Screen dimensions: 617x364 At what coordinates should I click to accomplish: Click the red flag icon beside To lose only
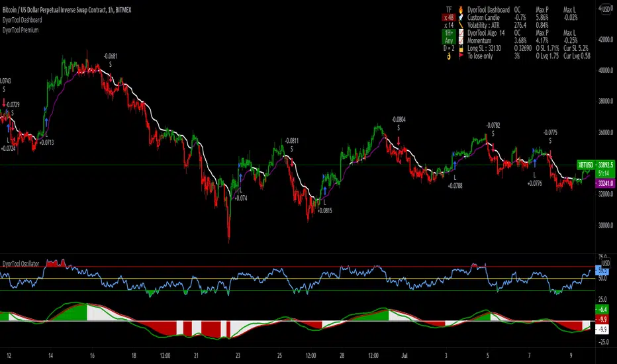coord(461,56)
